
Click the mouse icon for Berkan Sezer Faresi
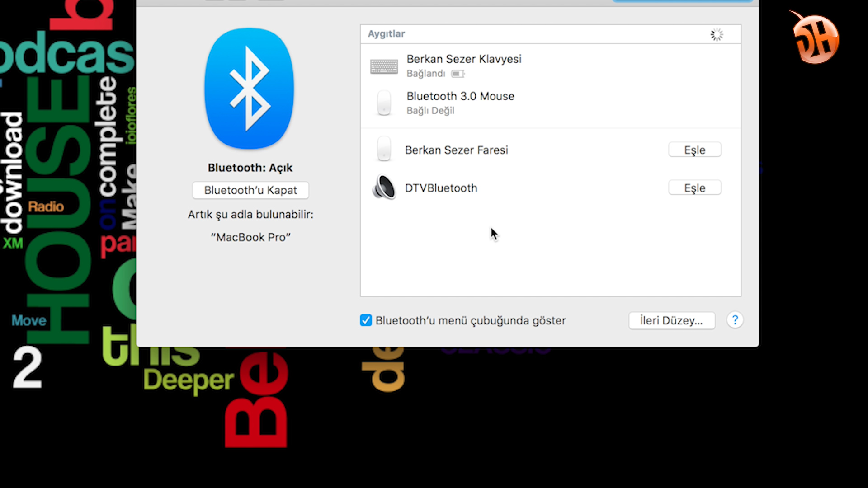[384, 149]
